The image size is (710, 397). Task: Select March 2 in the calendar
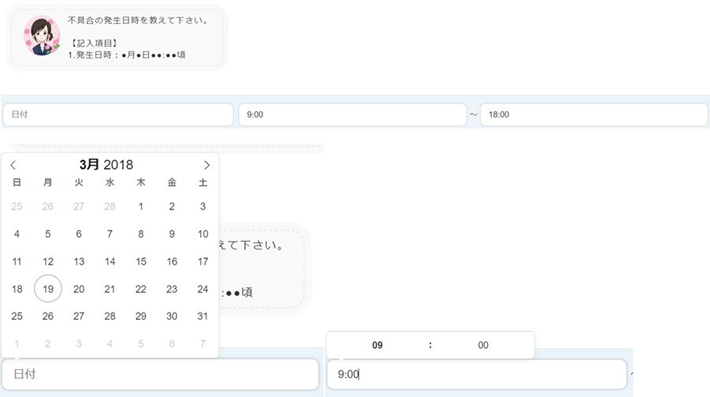point(172,206)
